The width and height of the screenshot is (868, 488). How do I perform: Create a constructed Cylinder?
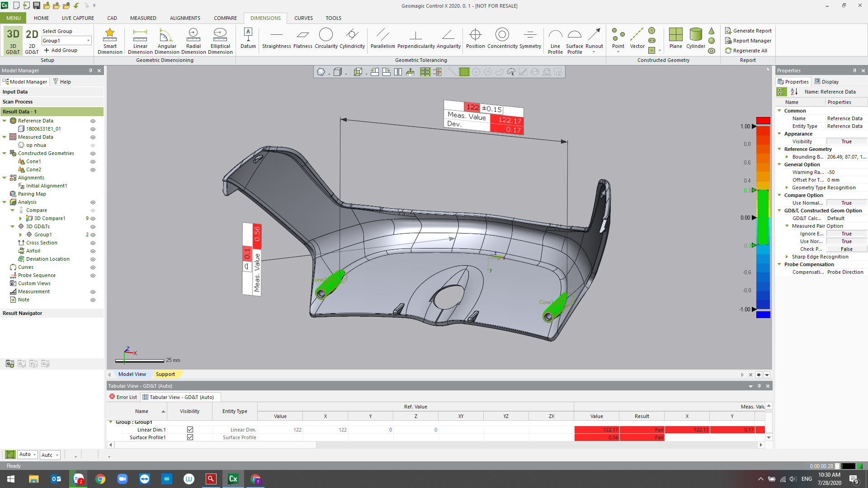tap(696, 38)
